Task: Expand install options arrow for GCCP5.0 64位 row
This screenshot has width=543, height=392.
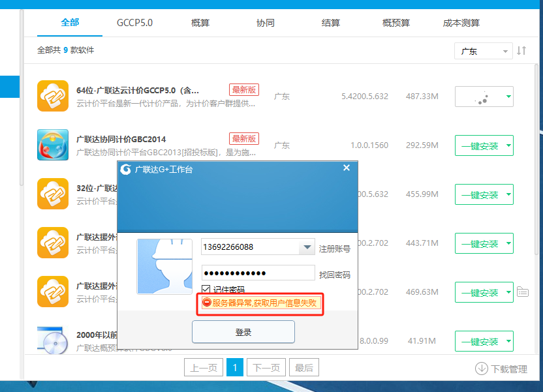Action: pos(508,96)
